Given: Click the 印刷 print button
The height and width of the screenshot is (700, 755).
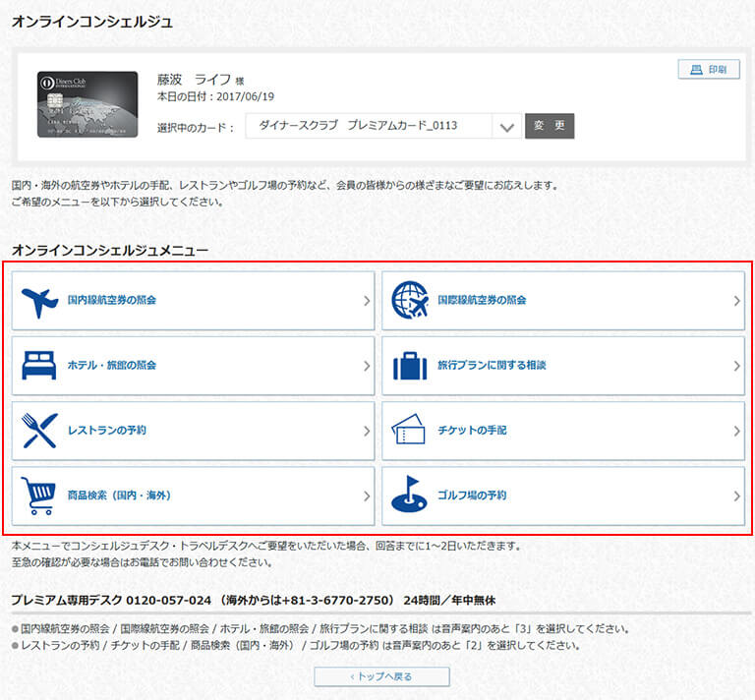Looking at the screenshot, I should [x=708, y=70].
